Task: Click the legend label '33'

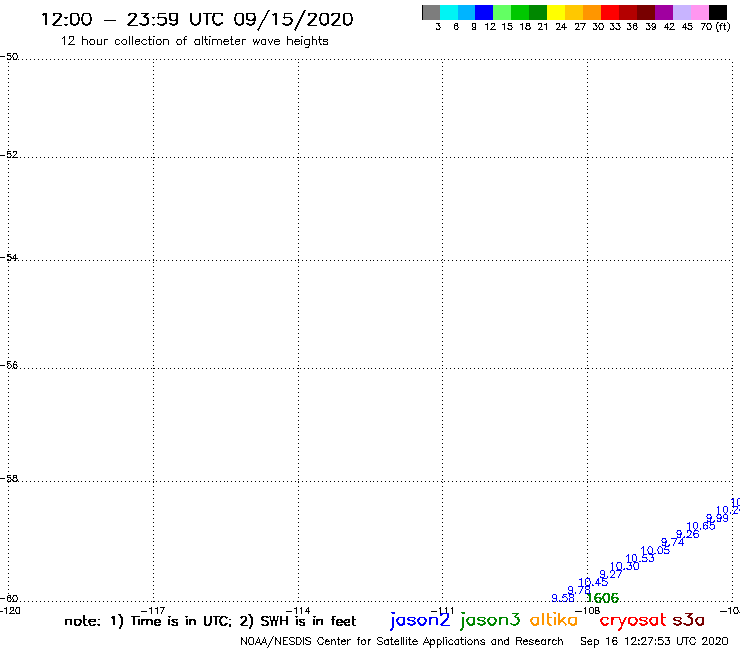Action: [x=615, y=27]
